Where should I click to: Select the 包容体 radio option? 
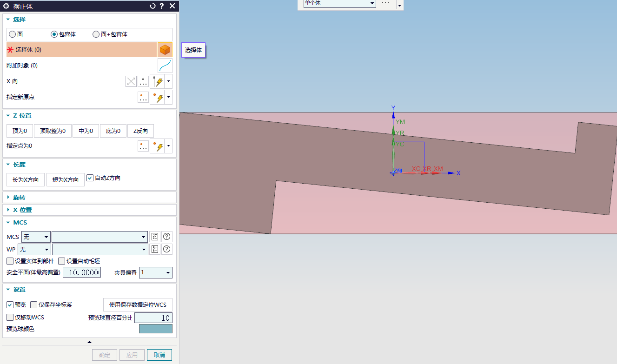54,34
